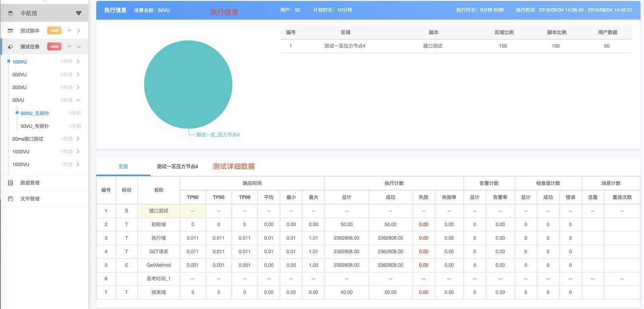Open the 测试任务 menu item
Screen dimensions: 644x309
coord(30,47)
